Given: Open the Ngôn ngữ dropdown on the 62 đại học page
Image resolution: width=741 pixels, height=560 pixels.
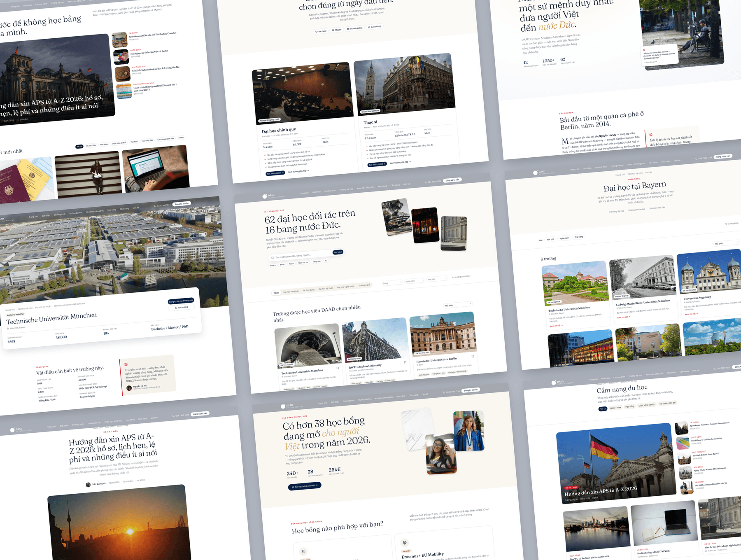Looking at the screenshot, I should pos(415,281).
